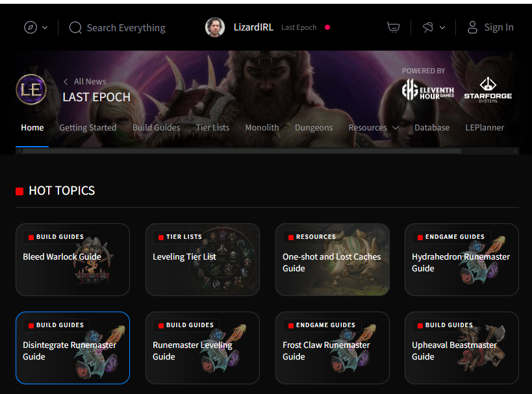The height and width of the screenshot is (394, 532).
Task: Click the All News back chevron
Action: click(66, 81)
